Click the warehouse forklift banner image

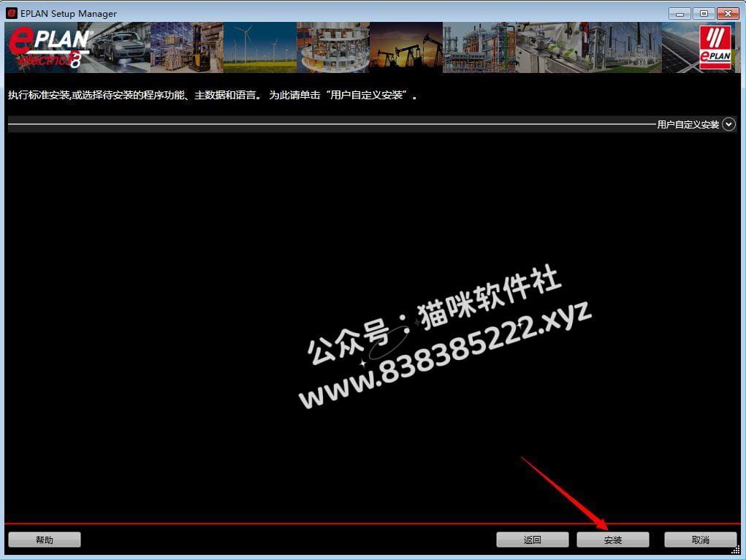click(x=186, y=47)
